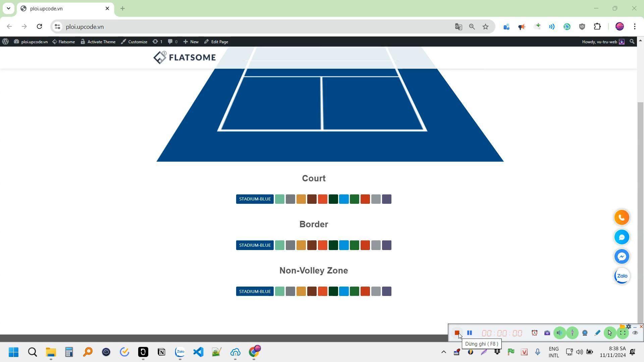
Task: Open Customize in the WordPress admin bar
Action: pos(134,42)
